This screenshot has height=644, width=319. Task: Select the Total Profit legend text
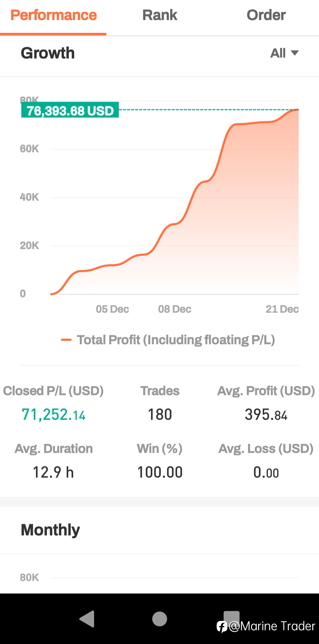click(x=176, y=340)
